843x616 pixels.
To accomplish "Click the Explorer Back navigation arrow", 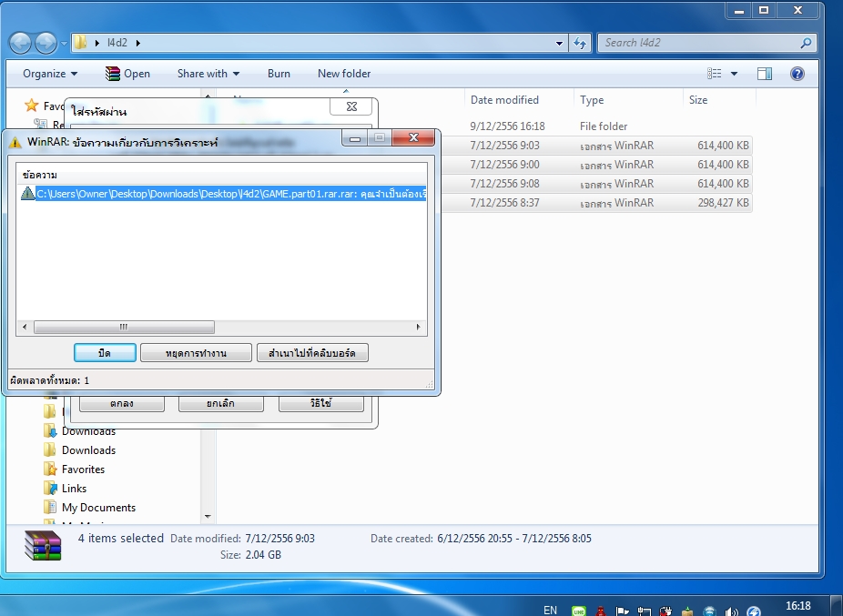I will tap(20, 43).
